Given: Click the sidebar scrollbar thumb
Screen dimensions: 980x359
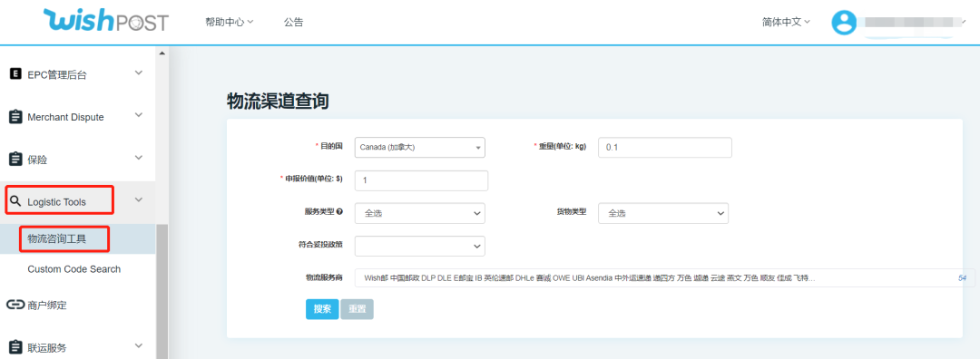Looking at the screenshot, I should [x=162, y=292].
